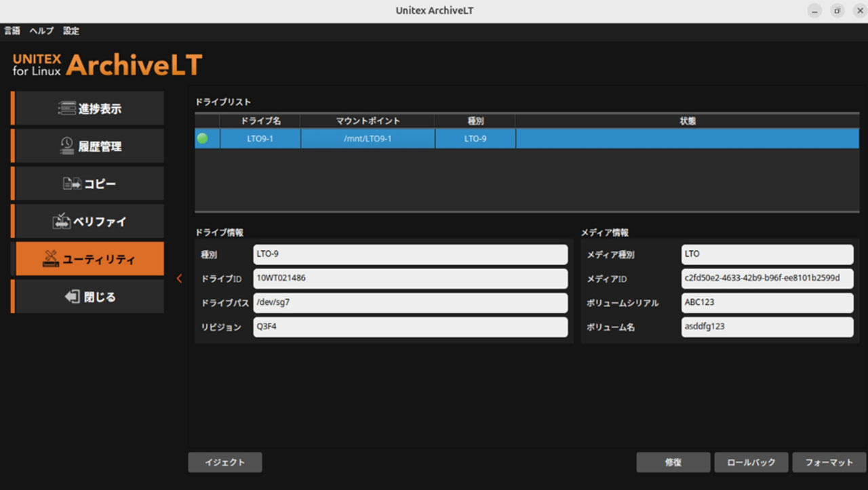Collapse the sidebar with orange chevron
Screen dimensions: 868x490
click(179, 279)
